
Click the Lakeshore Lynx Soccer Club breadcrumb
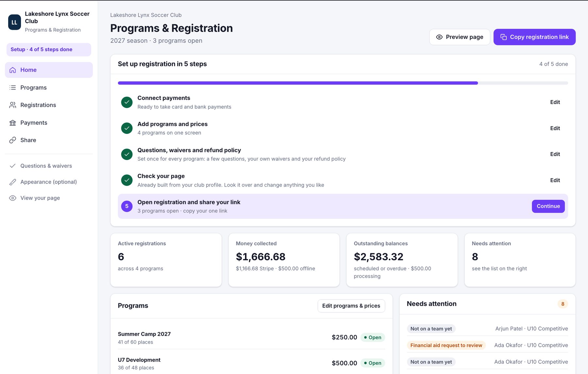tap(146, 15)
